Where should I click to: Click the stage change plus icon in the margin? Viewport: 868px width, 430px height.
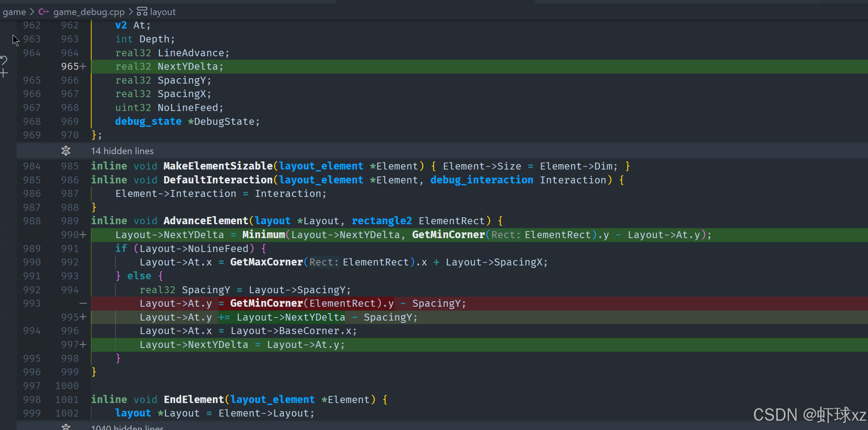[4, 73]
